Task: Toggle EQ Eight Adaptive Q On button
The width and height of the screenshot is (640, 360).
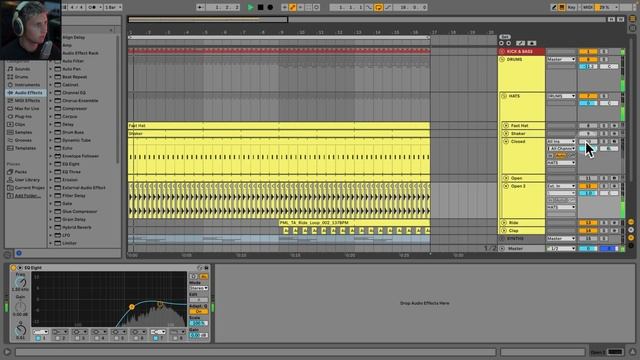Action: 198,311
